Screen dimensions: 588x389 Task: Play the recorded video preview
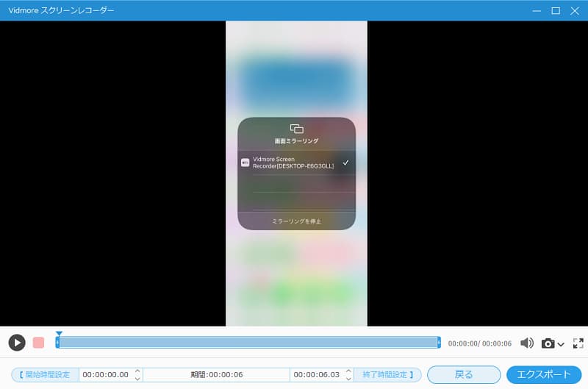point(17,343)
